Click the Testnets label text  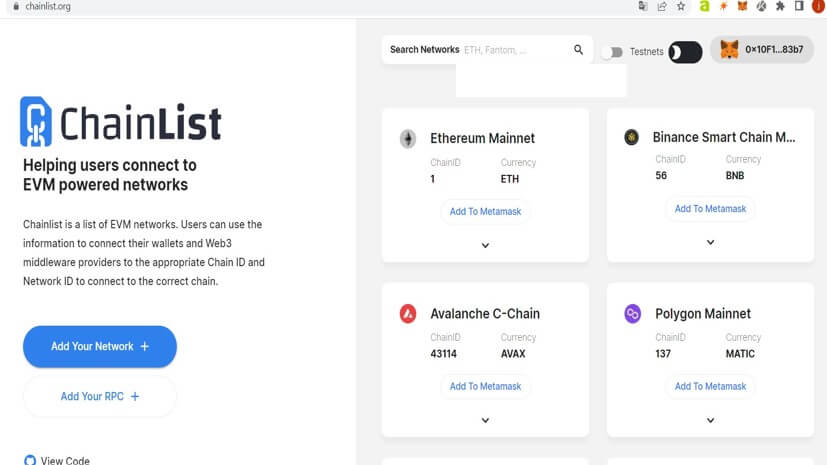(x=646, y=52)
